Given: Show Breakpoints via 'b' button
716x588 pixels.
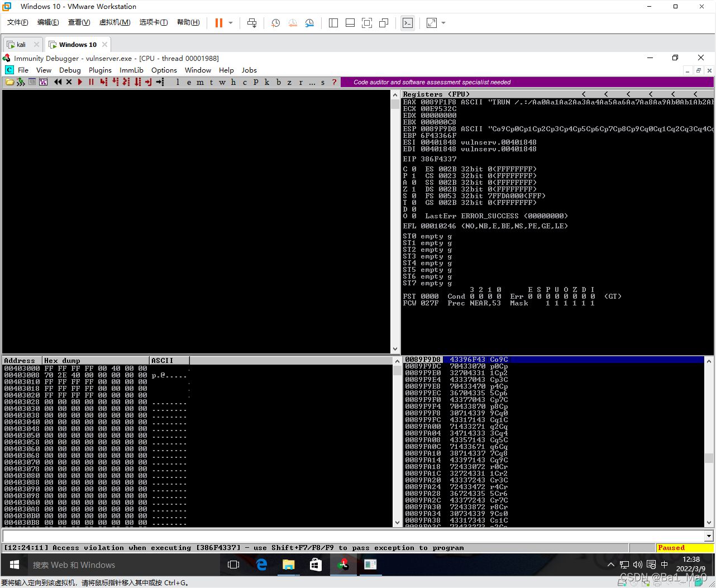Looking at the screenshot, I should pos(278,82).
